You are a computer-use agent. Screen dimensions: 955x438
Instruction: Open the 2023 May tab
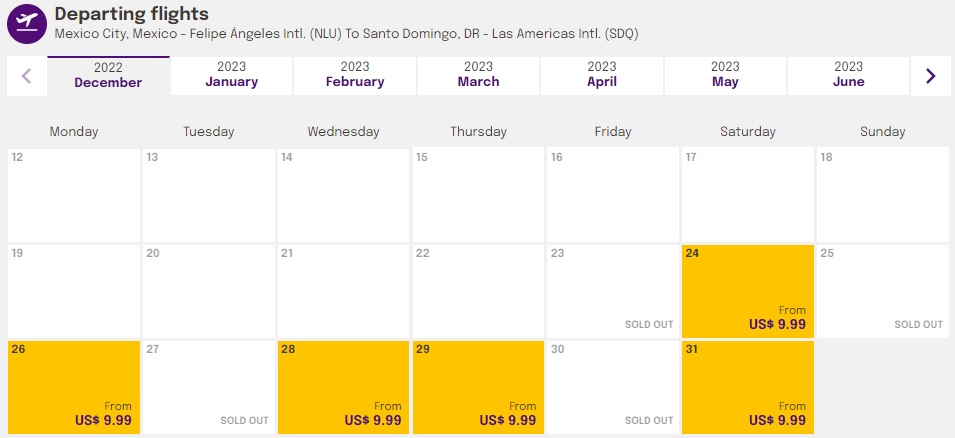[725, 76]
